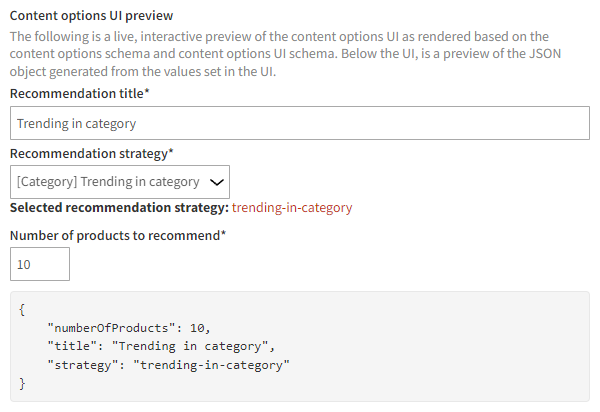
Task: Click "[Category] Trending in category" selected option
Action: click(108, 182)
